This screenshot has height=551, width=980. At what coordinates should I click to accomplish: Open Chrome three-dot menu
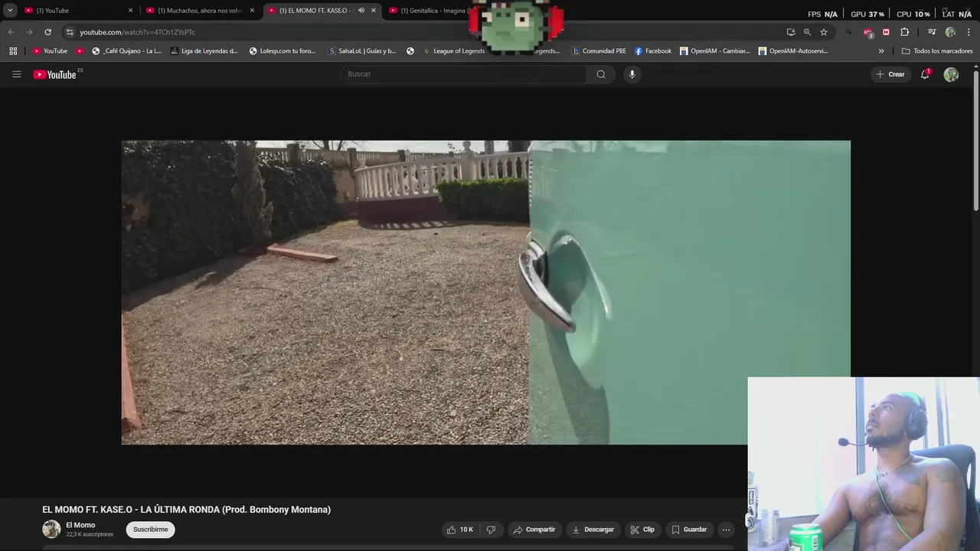(969, 32)
